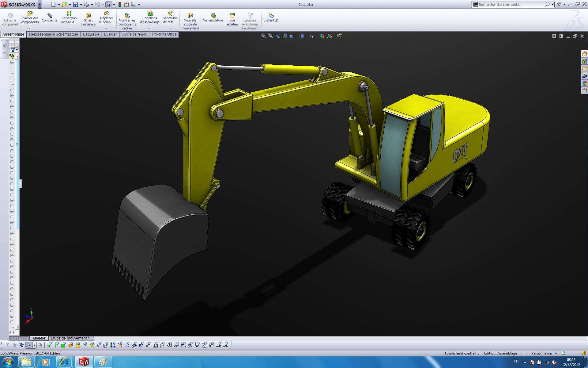The image size is (588, 368).
Task: Click Montrer les composants cachés button
Action: tap(127, 21)
